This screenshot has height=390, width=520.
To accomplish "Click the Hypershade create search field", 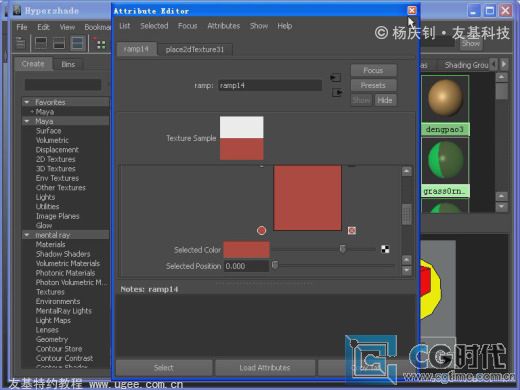I will 63,84.
